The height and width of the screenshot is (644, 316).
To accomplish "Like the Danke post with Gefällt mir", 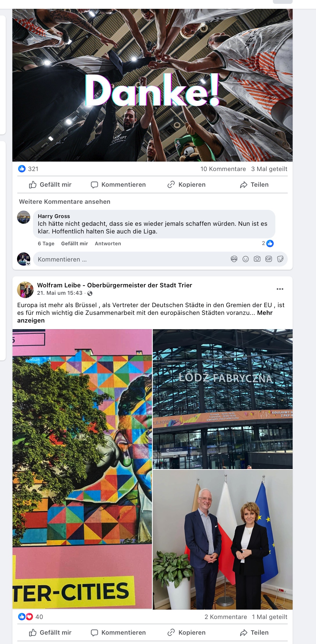I will pos(50,185).
